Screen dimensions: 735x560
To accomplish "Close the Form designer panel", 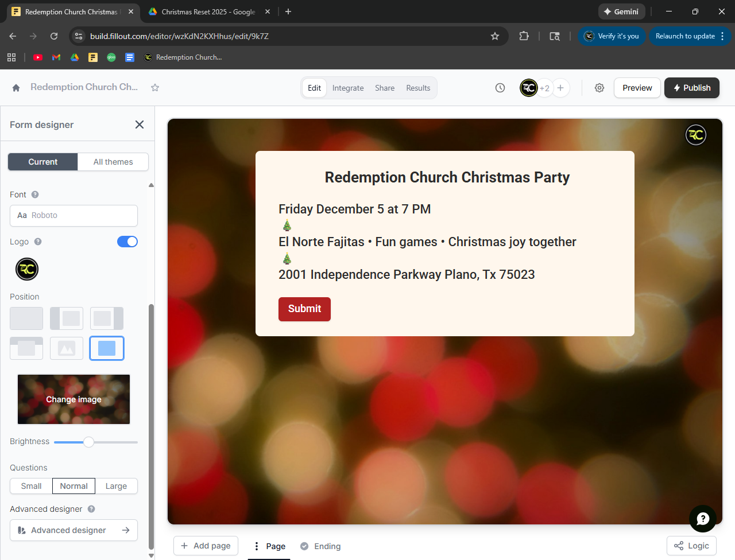I will point(140,125).
